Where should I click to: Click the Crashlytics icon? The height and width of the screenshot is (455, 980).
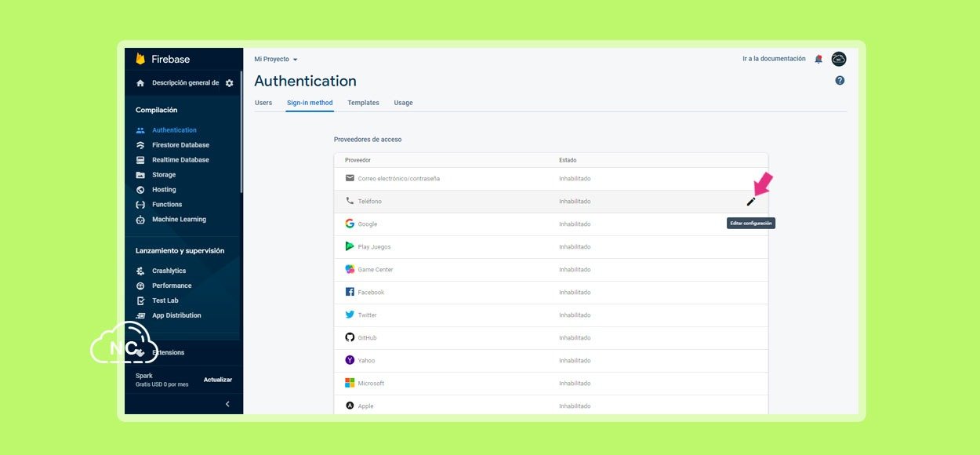click(x=140, y=271)
